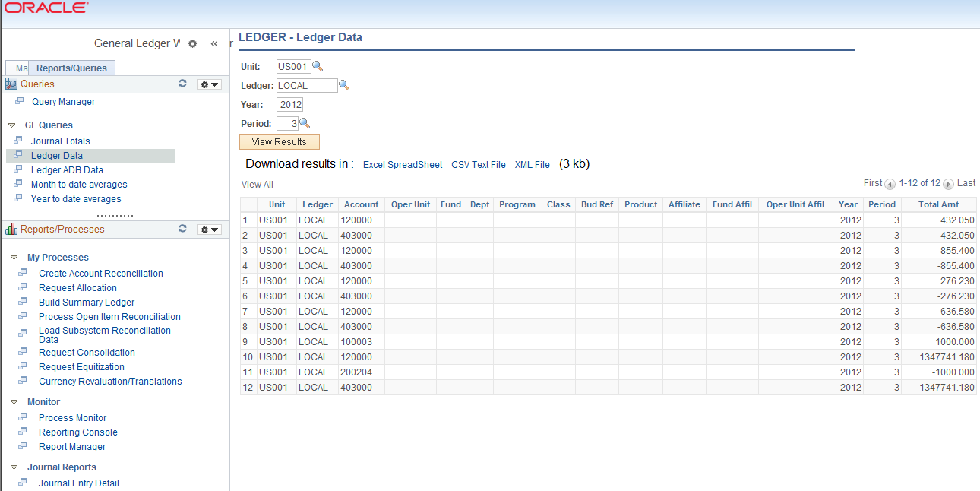Click inside the Year input field

289,104
